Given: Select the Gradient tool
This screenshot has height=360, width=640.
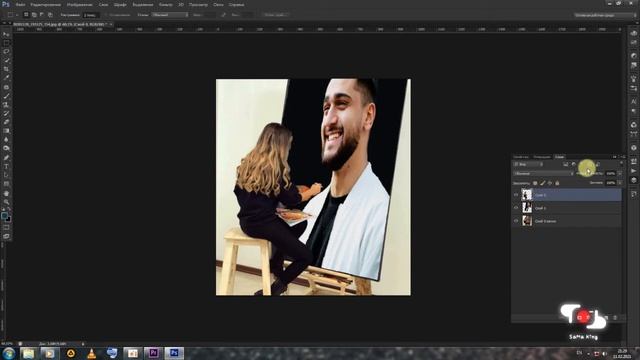Looking at the screenshot, I should coord(6,131).
